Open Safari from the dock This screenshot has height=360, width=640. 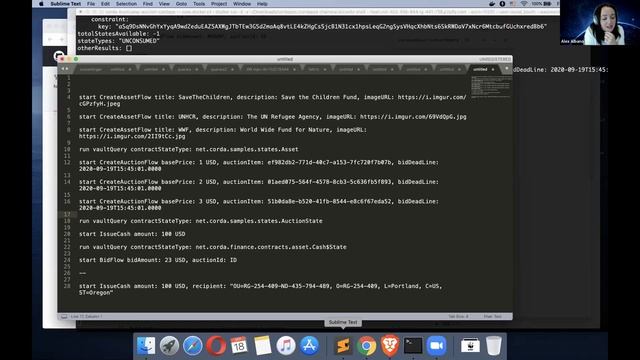click(x=193, y=345)
